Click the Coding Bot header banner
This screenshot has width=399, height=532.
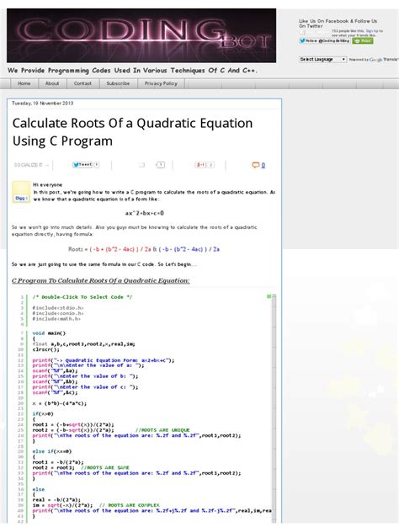(x=141, y=35)
